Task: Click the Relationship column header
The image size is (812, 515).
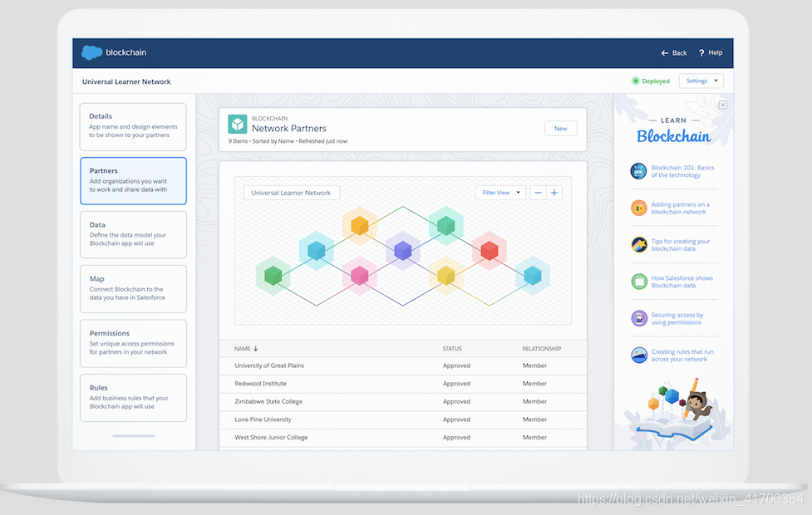Action: point(541,348)
